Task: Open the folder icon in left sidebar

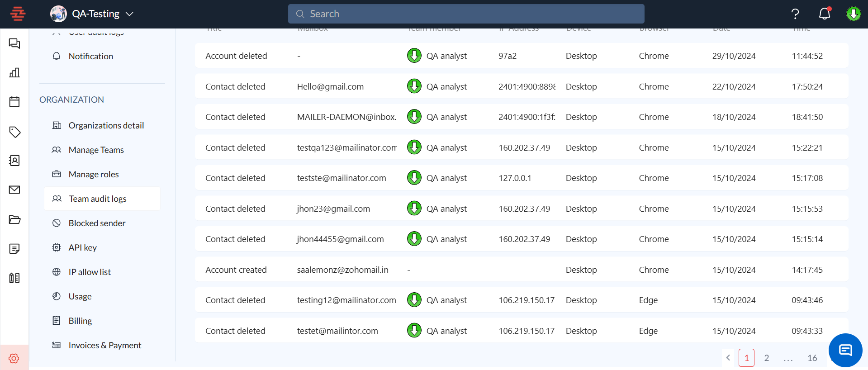Action: click(x=14, y=219)
